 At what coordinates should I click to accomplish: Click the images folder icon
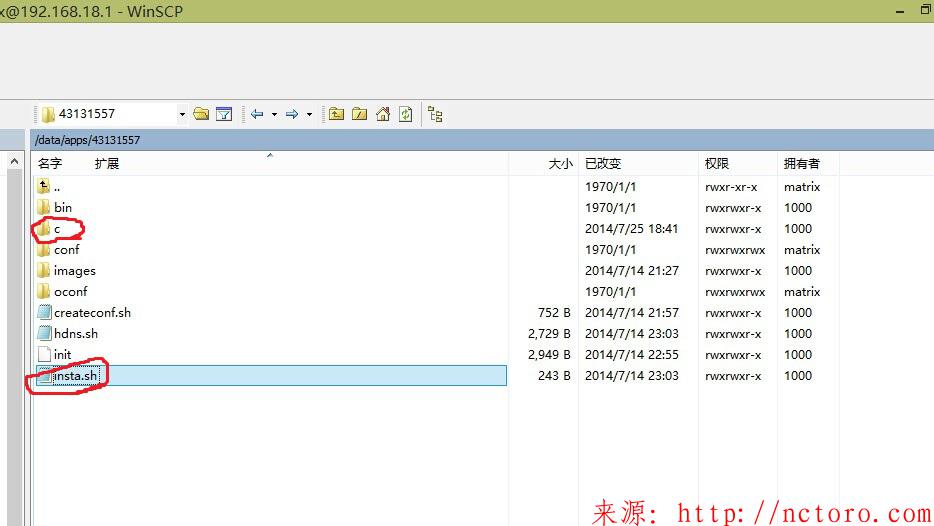point(43,270)
